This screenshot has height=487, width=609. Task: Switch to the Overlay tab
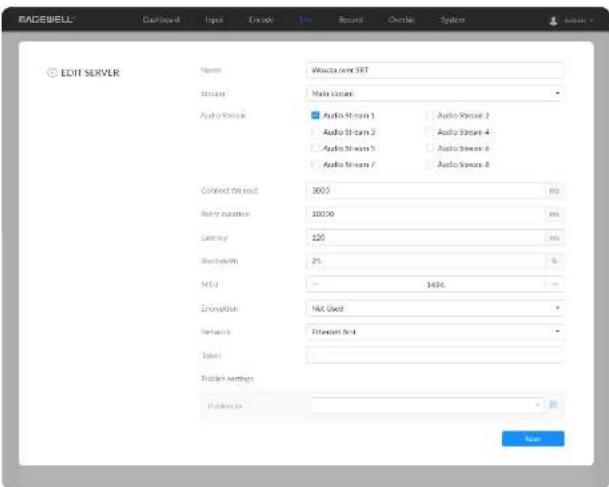coord(401,19)
